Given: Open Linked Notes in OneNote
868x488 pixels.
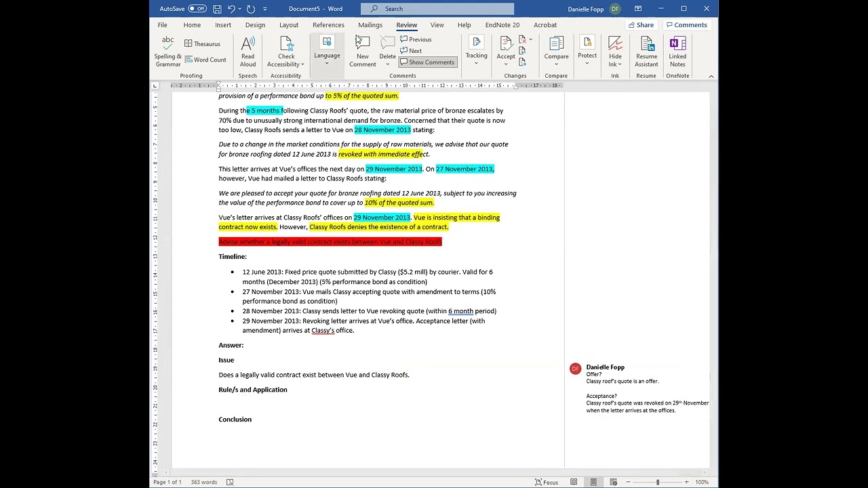Looking at the screenshot, I should click(x=677, y=52).
